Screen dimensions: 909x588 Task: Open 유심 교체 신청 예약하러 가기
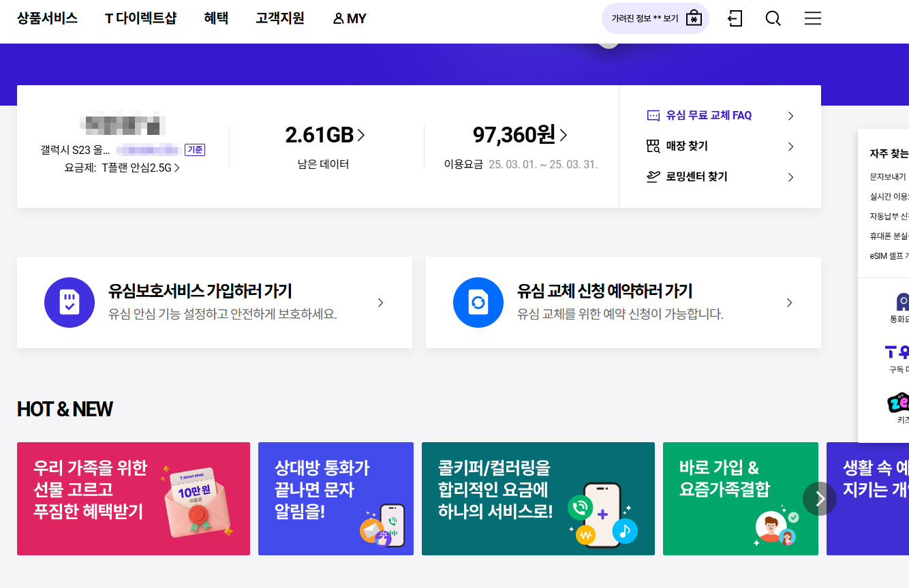pyautogui.click(x=623, y=303)
